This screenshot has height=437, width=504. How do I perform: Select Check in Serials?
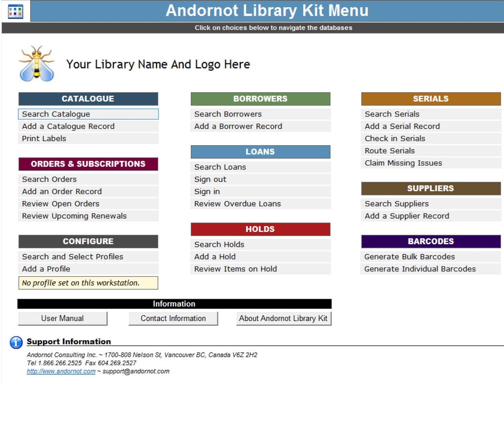point(431,139)
